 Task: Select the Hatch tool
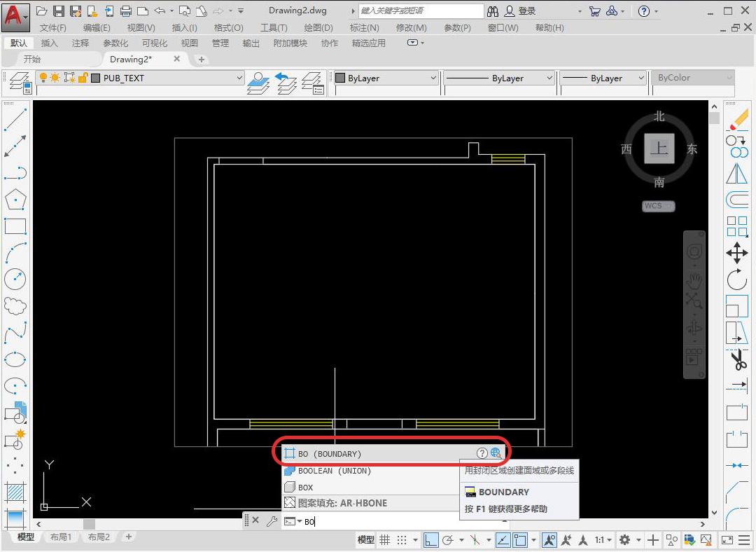(15, 492)
